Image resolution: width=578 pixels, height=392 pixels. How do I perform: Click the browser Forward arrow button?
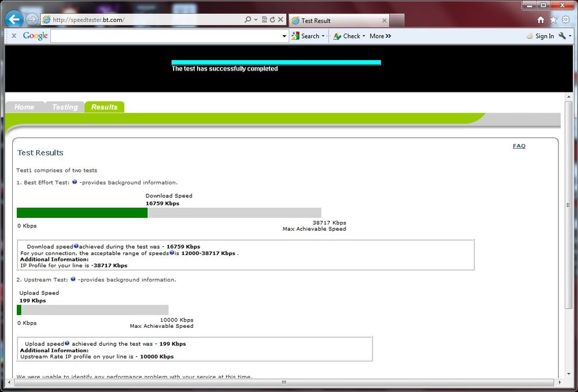pyautogui.click(x=32, y=20)
